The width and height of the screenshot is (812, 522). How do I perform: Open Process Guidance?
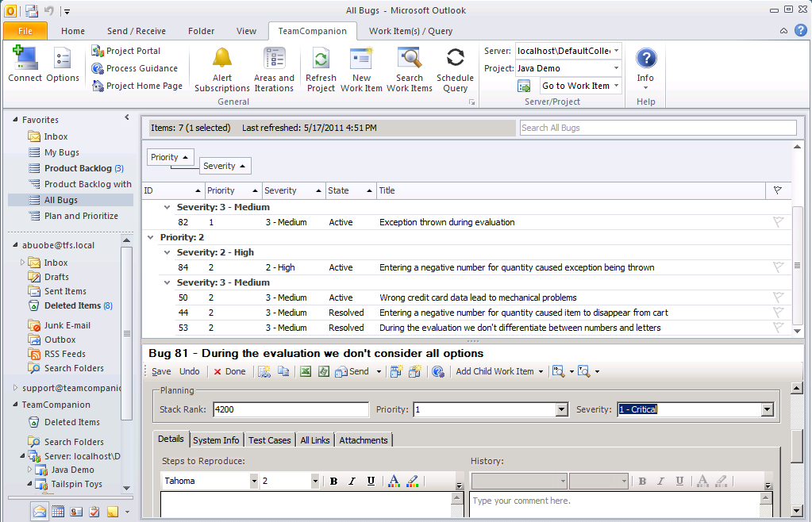tap(135, 68)
